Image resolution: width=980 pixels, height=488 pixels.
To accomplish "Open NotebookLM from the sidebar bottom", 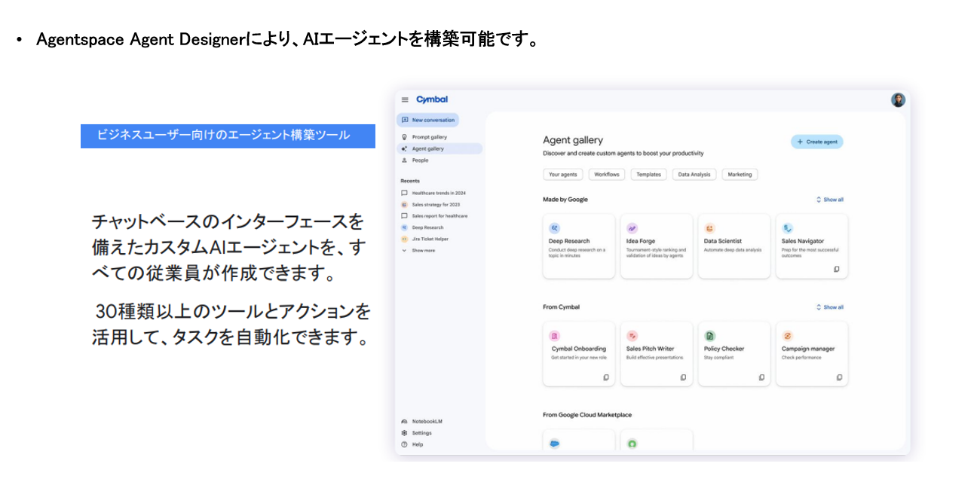I will tap(422, 421).
